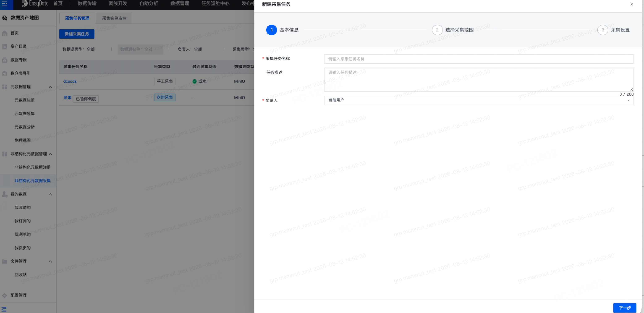Focus the 采集任务名称 input field
The width and height of the screenshot is (644, 313).
click(x=479, y=59)
